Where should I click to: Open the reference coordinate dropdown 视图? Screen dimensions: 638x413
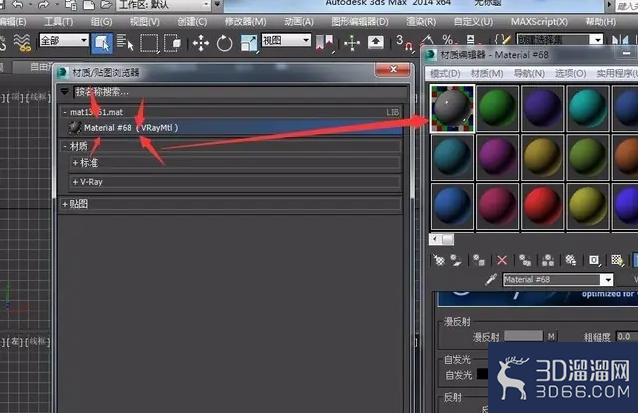[x=286, y=40]
